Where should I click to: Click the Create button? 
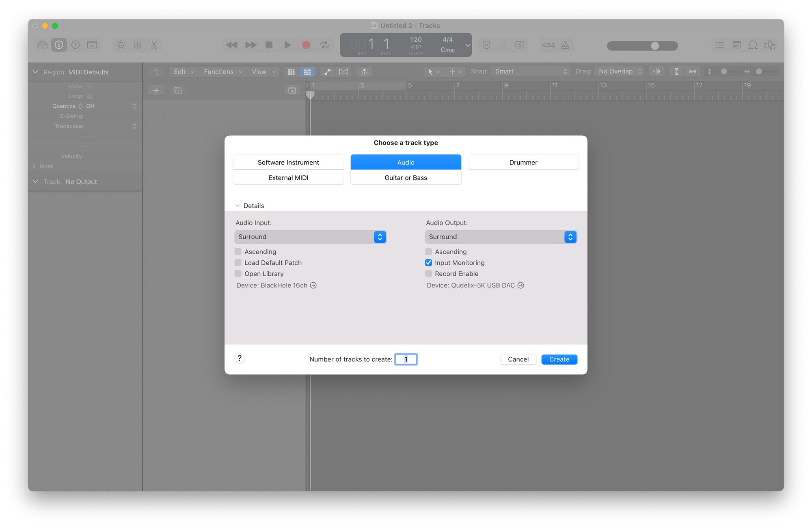(559, 359)
